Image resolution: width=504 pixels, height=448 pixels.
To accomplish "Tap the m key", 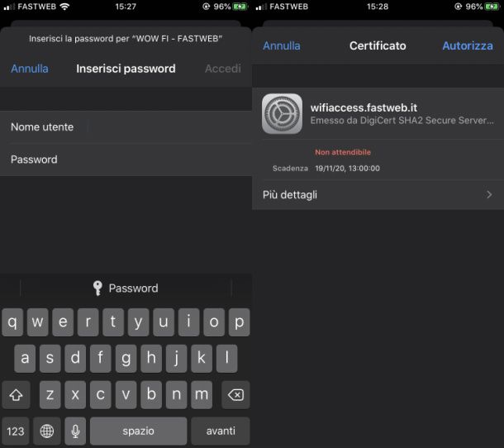I will (202, 395).
